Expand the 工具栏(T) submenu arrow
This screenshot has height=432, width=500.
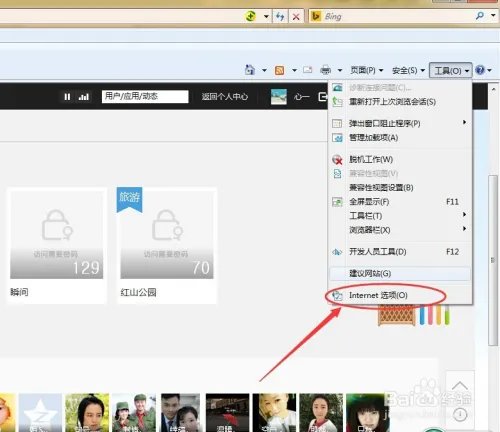(x=464, y=215)
